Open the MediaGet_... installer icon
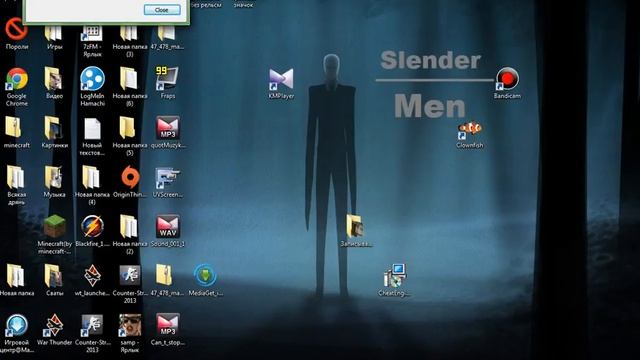The image size is (640, 360). click(x=205, y=276)
